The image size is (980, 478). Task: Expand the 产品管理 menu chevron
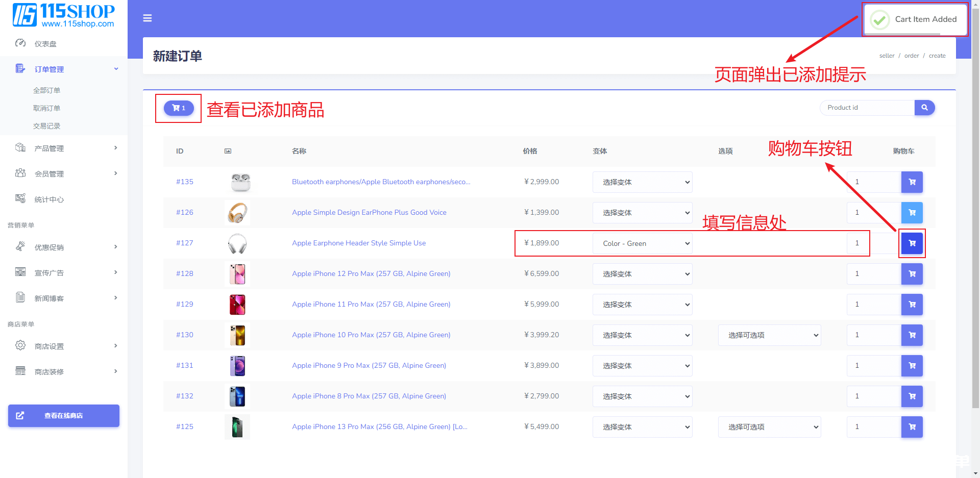(116, 148)
